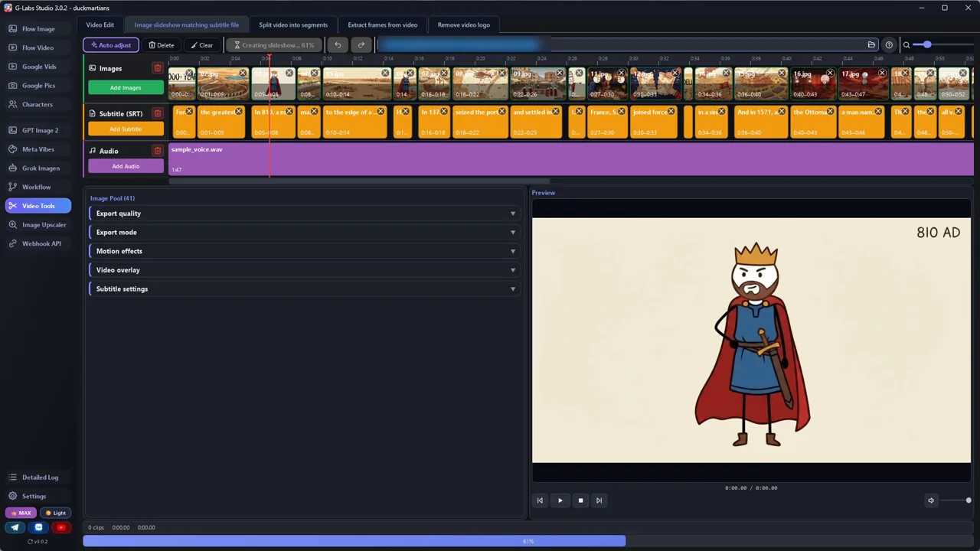
Task: Skip preview to previous clip
Action: pyautogui.click(x=540, y=500)
